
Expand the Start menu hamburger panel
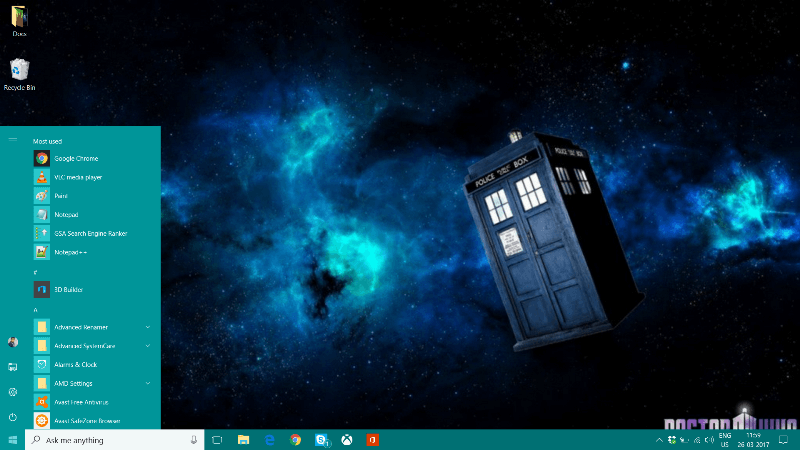pyautogui.click(x=12, y=139)
